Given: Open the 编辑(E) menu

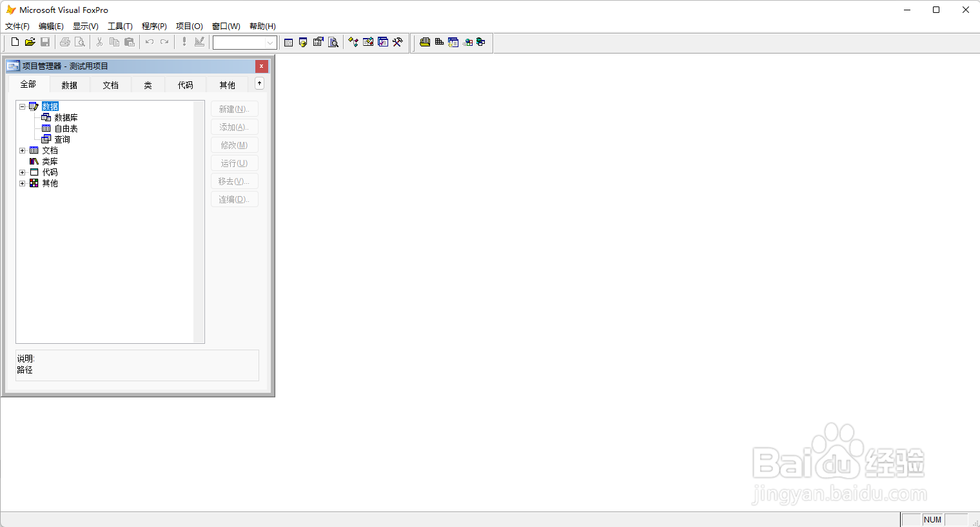Looking at the screenshot, I should tap(51, 26).
